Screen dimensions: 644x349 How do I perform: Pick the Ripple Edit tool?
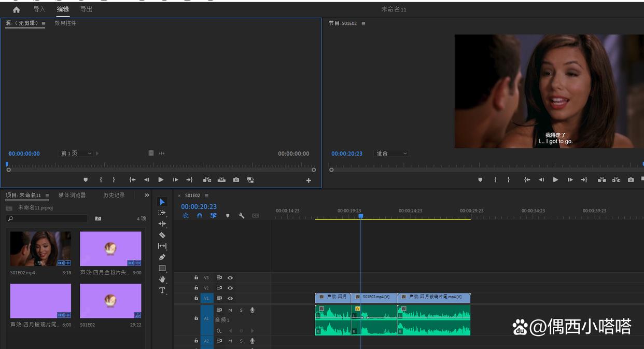click(162, 224)
